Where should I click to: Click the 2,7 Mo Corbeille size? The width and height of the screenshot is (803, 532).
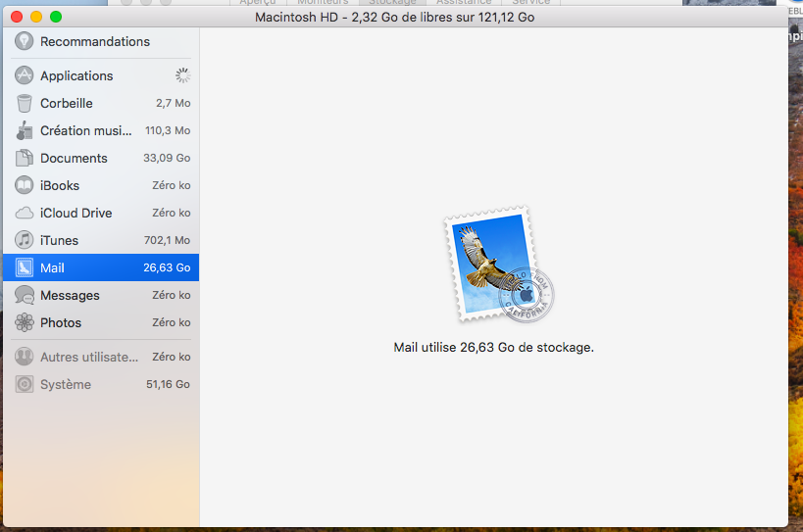coord(174,103)
